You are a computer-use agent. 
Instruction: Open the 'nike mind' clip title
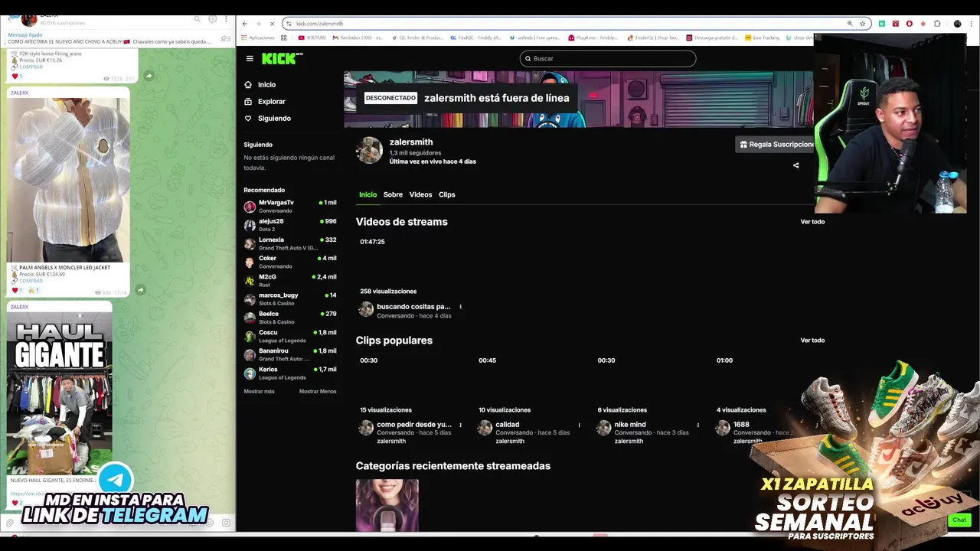coord(630,425)
